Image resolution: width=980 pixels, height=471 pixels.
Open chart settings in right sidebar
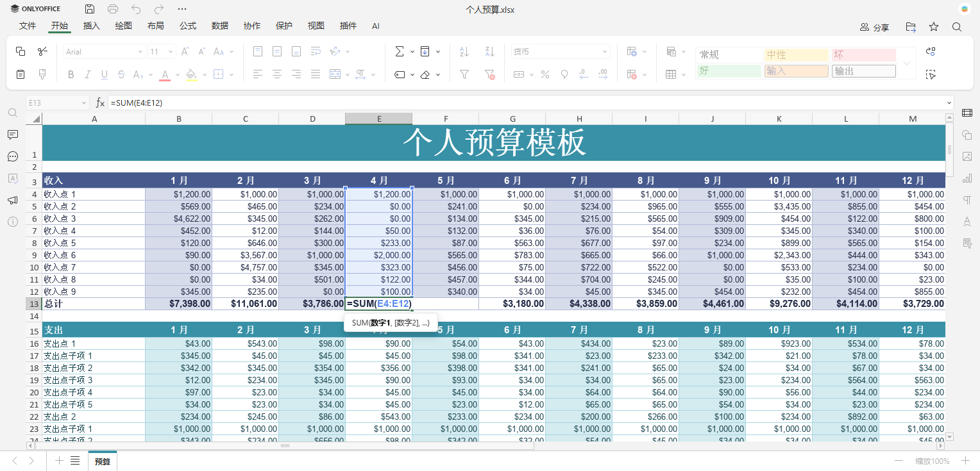[967, 178]
